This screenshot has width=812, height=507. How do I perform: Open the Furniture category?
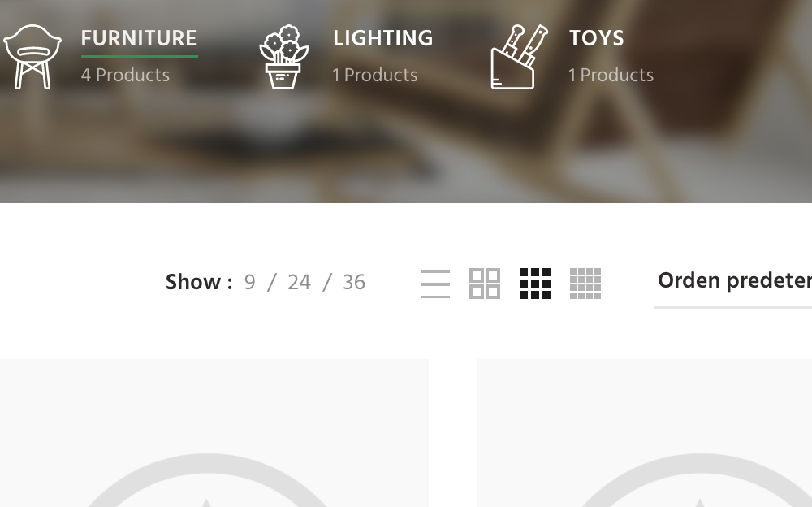(139, 38)
